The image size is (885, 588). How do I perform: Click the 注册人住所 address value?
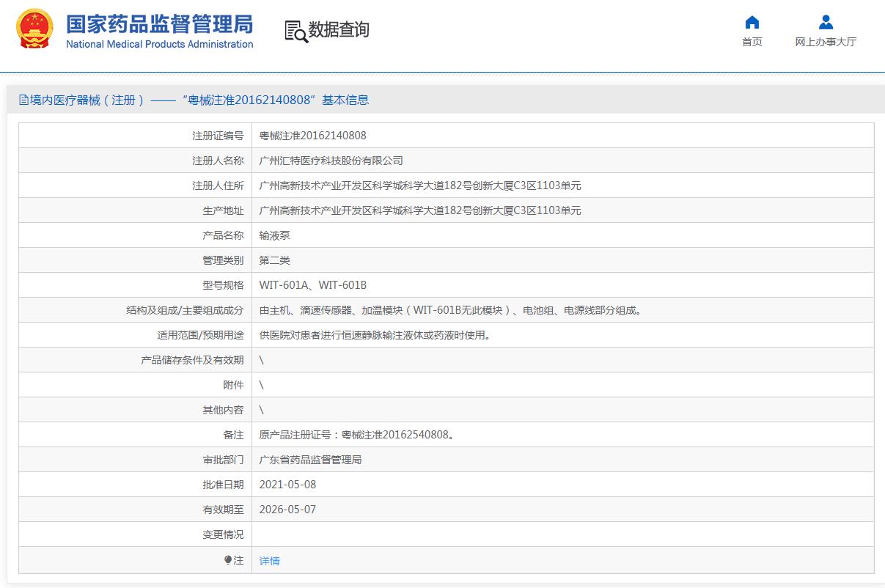click(420, 185)
